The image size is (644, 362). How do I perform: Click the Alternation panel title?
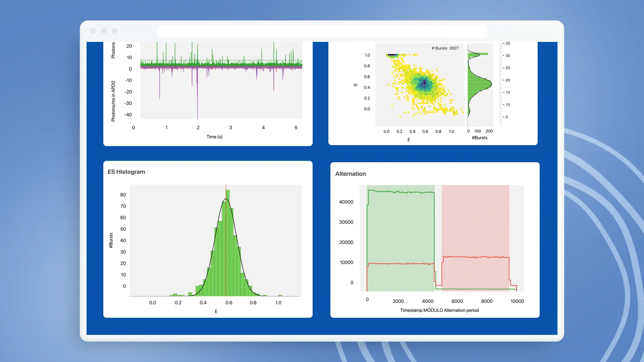tap(351, 174)
